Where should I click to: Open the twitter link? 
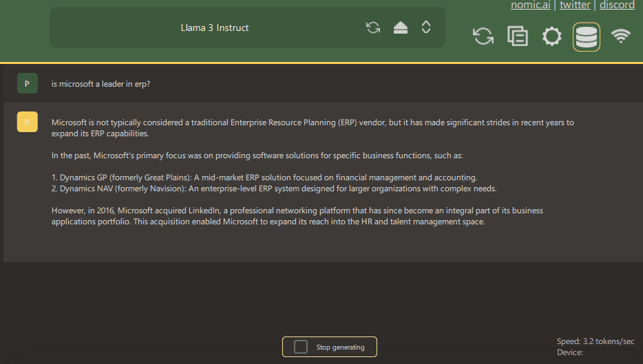point(575,5)
